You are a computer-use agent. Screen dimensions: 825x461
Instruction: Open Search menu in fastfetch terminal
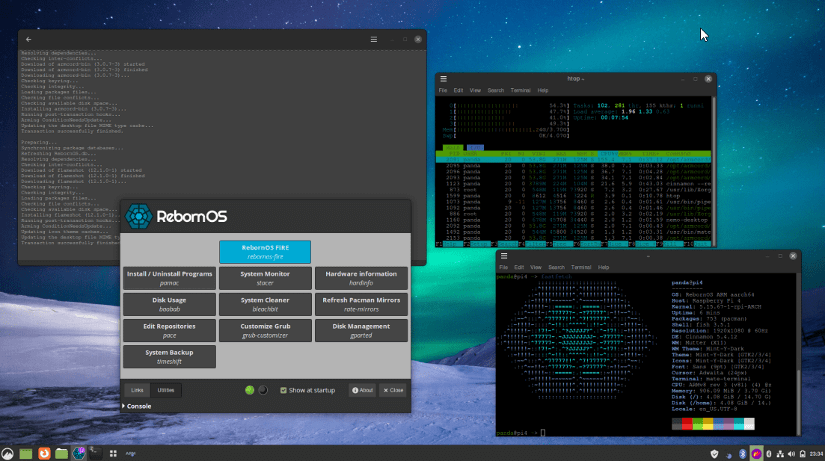click(x=556, y=267)
